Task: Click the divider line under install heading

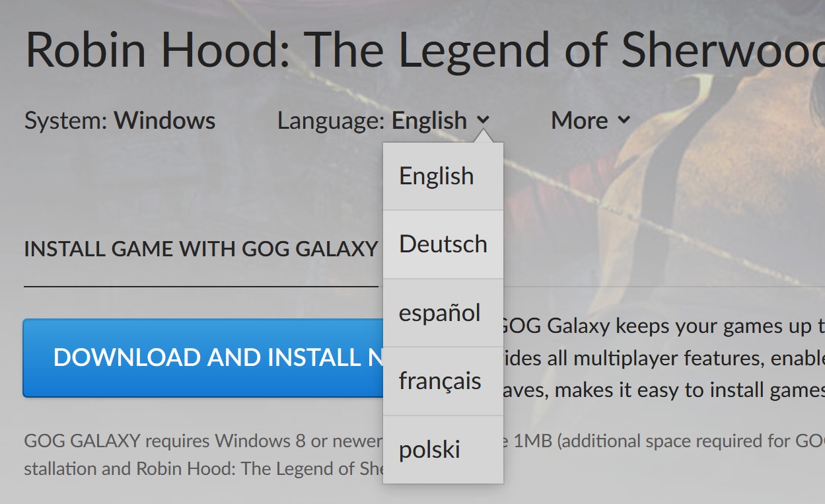Action: pos(201,287)
